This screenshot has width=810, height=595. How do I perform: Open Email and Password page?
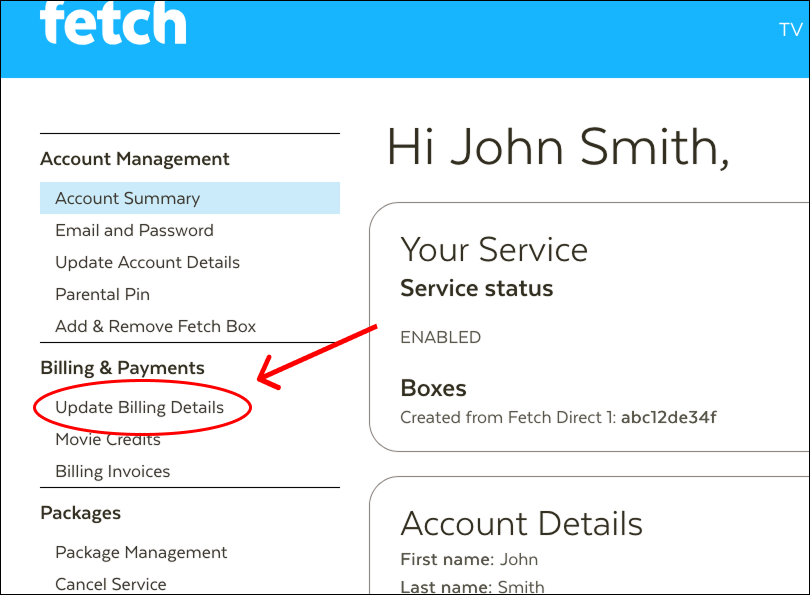click(134, 230)
